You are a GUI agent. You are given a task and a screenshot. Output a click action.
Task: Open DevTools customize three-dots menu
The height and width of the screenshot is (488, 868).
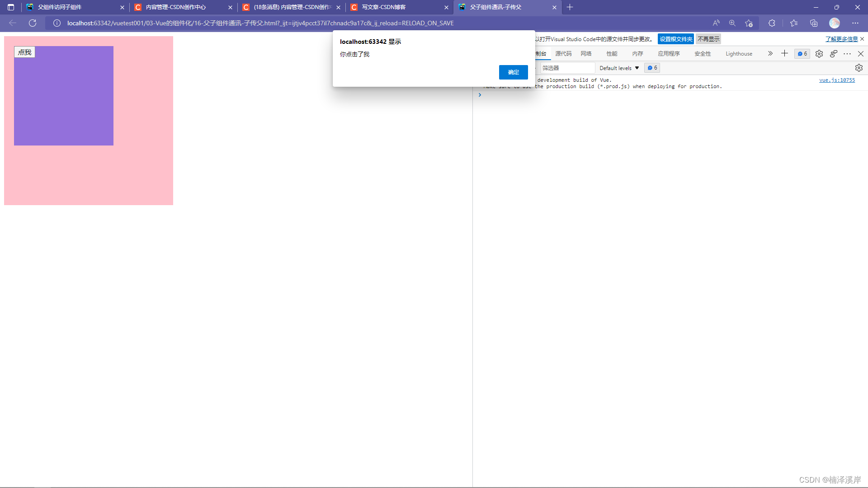pyautogui.click(x=847, y=54)
